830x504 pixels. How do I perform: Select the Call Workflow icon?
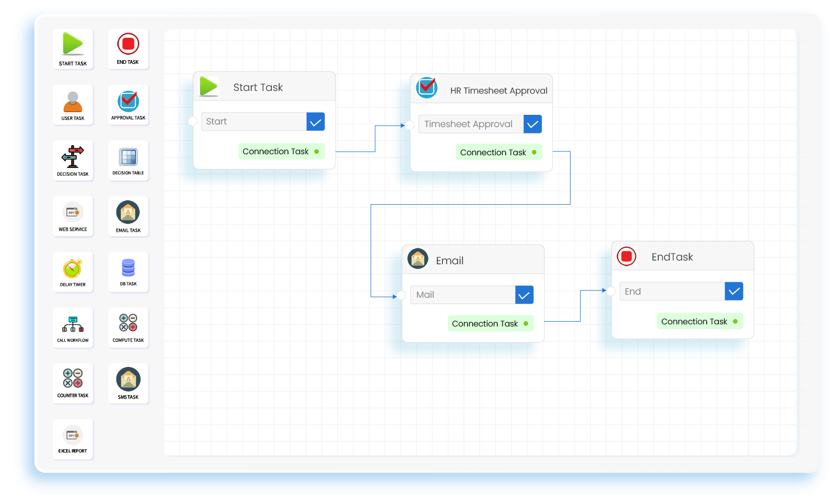pyautogui.click(x=73, y=328)
